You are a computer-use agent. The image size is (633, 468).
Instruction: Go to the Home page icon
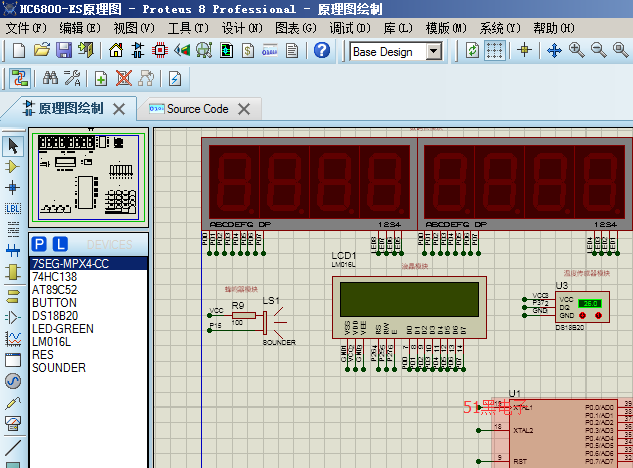(x=116, y=50)
